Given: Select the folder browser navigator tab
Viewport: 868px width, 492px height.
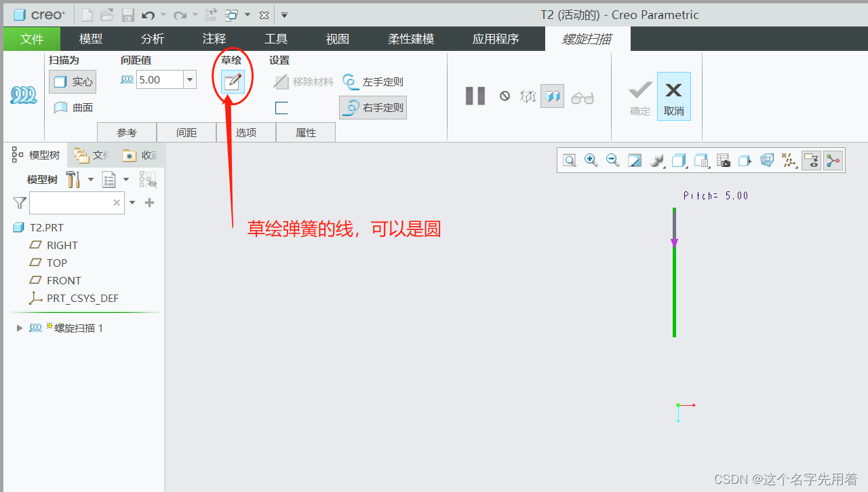Looking at the screenshot, I should coord(91,155).
